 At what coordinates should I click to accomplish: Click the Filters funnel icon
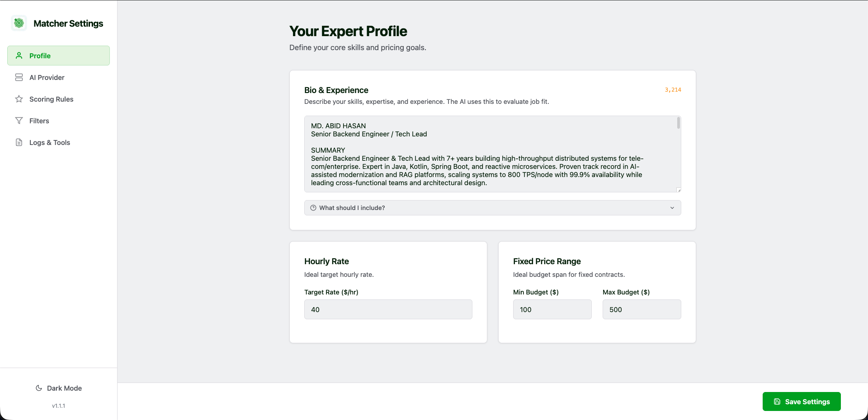tap(19, 121)
